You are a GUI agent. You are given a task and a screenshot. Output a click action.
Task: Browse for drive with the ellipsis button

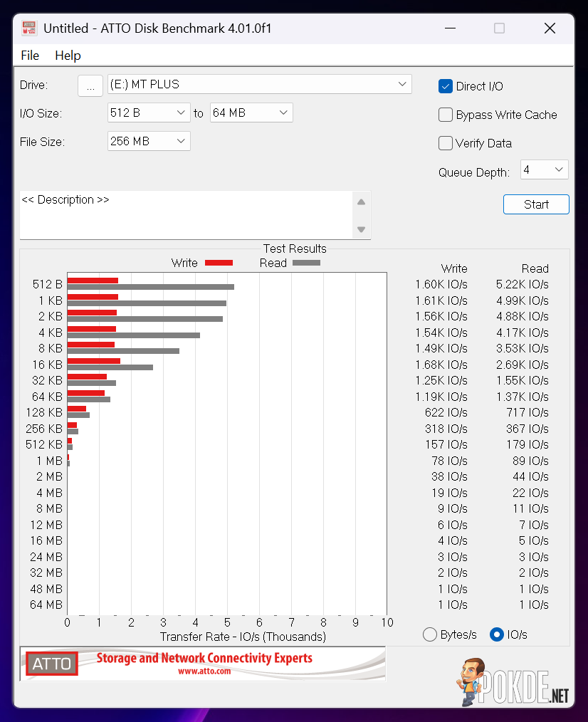click(90, 85)
